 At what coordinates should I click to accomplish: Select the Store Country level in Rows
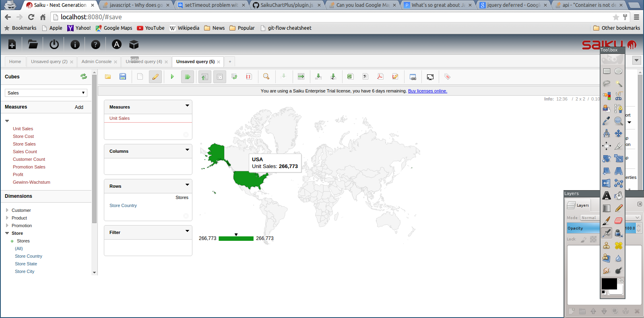[x=123, y=205]
